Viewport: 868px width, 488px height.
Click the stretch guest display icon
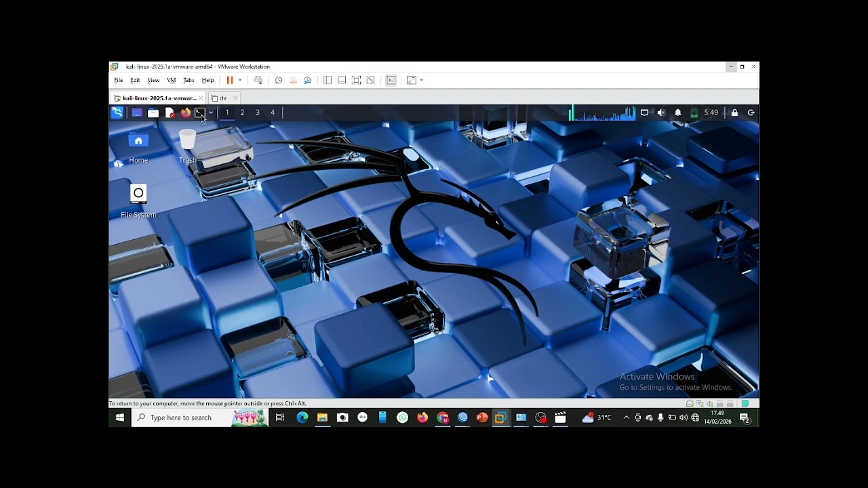[412, 80]
